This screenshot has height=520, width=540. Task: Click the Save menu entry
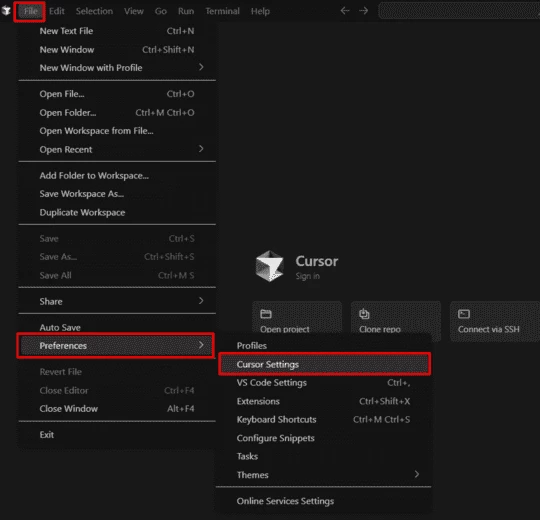[117, 239]
